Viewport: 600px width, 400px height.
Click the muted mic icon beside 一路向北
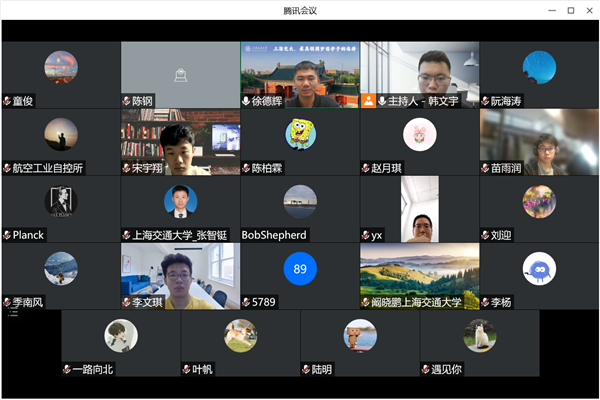[67, 369]
